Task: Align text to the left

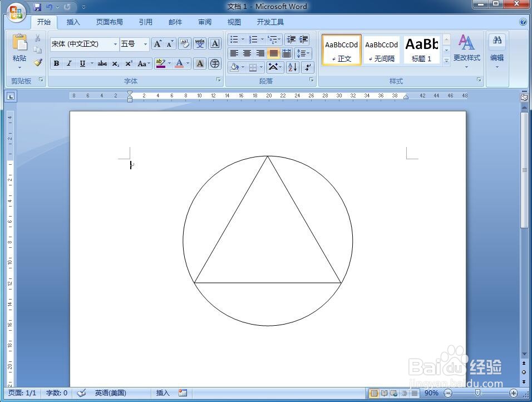Action: tap(234, 53)
